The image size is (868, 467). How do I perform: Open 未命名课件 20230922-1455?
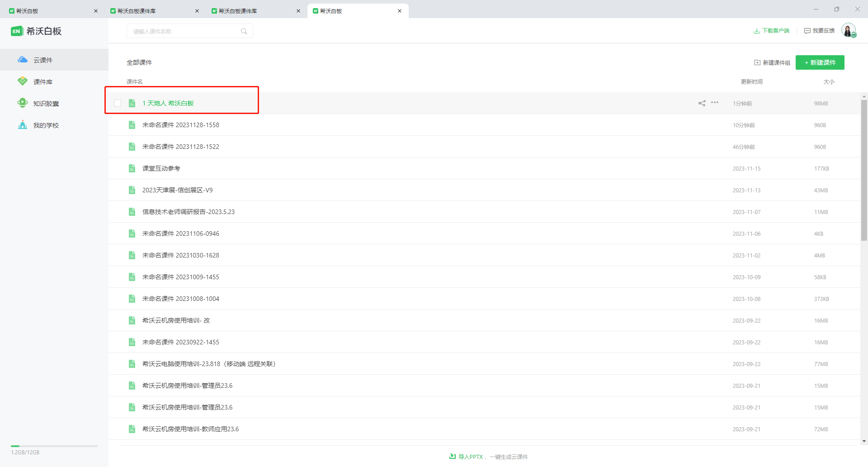click(x=180, y=342)
